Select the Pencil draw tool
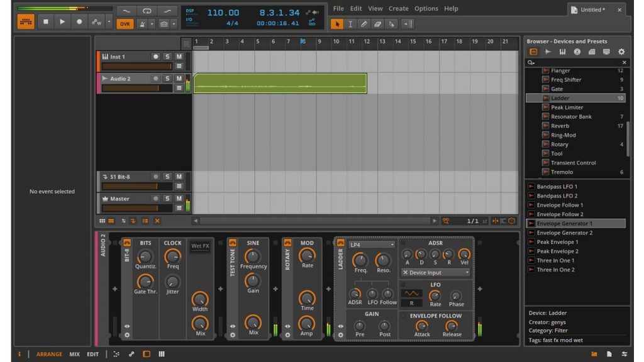The image size is (644, 362). tap(364, 25)
